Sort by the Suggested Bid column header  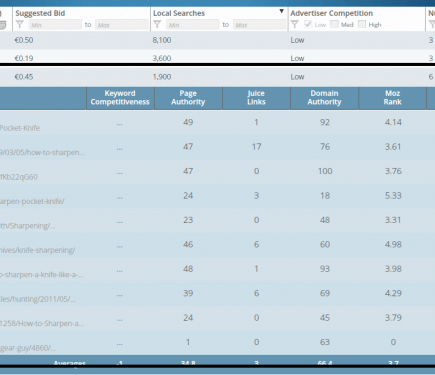click(x=40, y=13)
